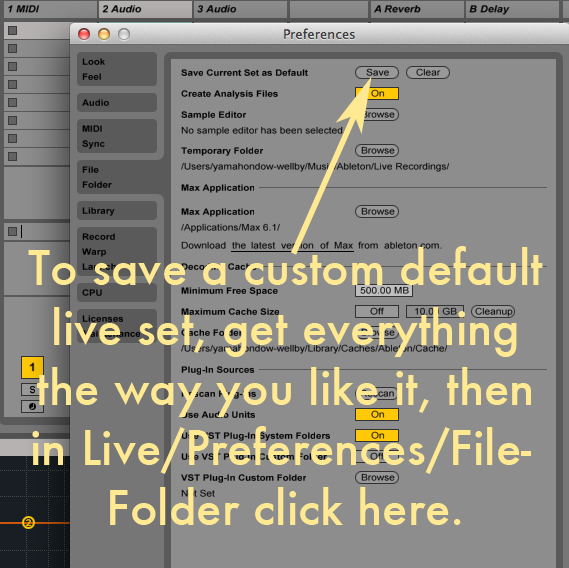Open the Licenses Maintenance preferences tab
The image size is (569, 568).
[x=117, y=326]
